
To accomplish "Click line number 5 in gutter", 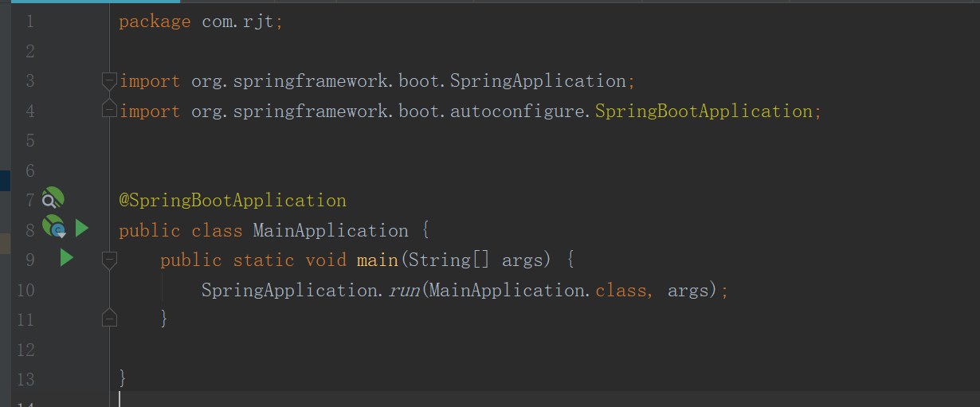I will click(30, 141).
